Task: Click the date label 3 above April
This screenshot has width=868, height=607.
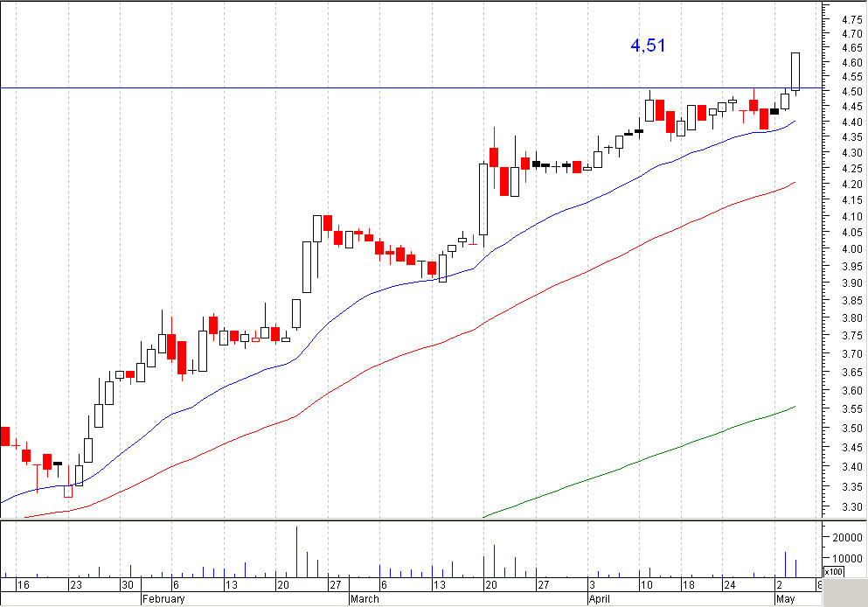Action: 593,585
